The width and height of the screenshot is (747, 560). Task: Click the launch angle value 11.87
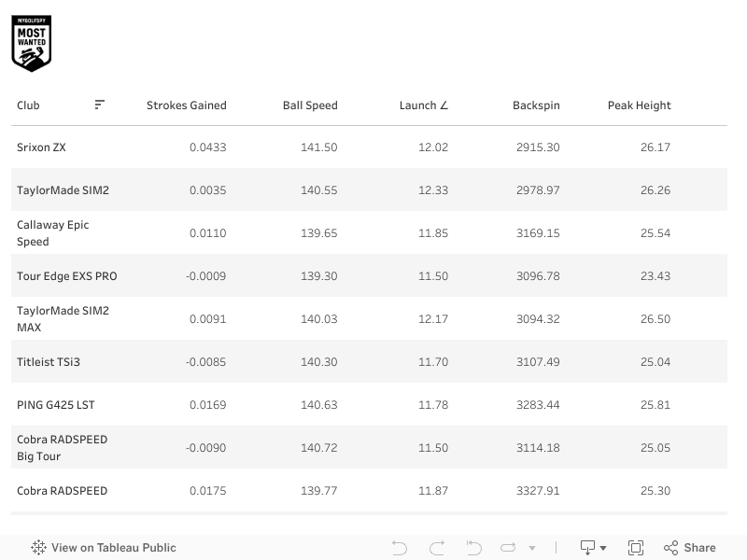433,491
